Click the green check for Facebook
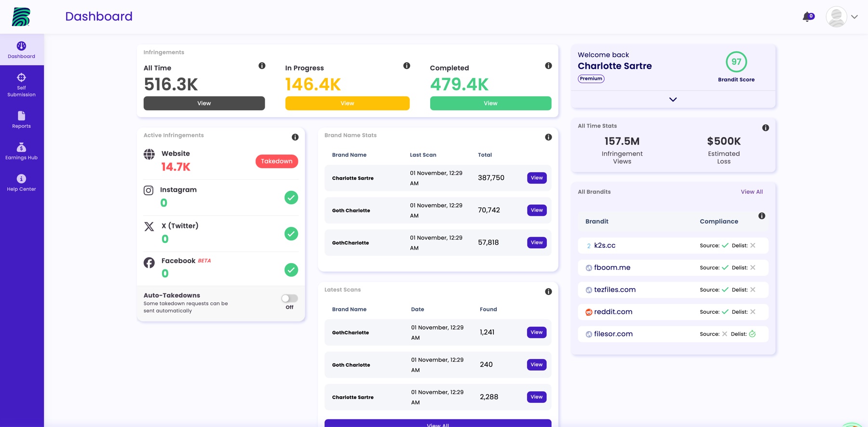This screenshot has height=427, width=868. (x=291, y=270)
